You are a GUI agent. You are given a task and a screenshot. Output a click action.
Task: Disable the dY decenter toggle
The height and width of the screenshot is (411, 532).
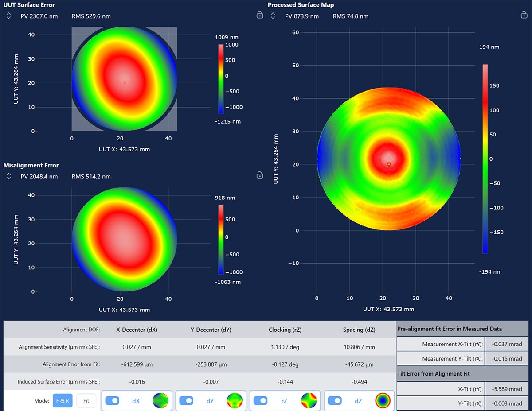(186, 400)
